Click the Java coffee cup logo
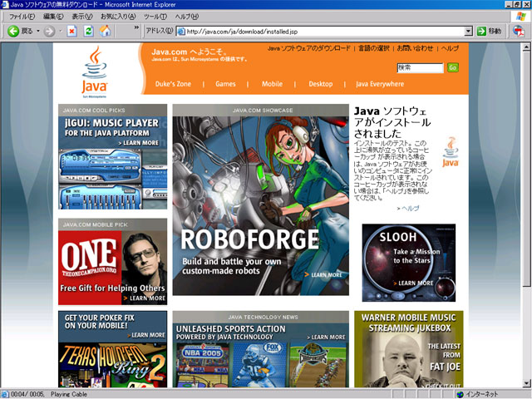The image size is (532, 399). point(95,70)
